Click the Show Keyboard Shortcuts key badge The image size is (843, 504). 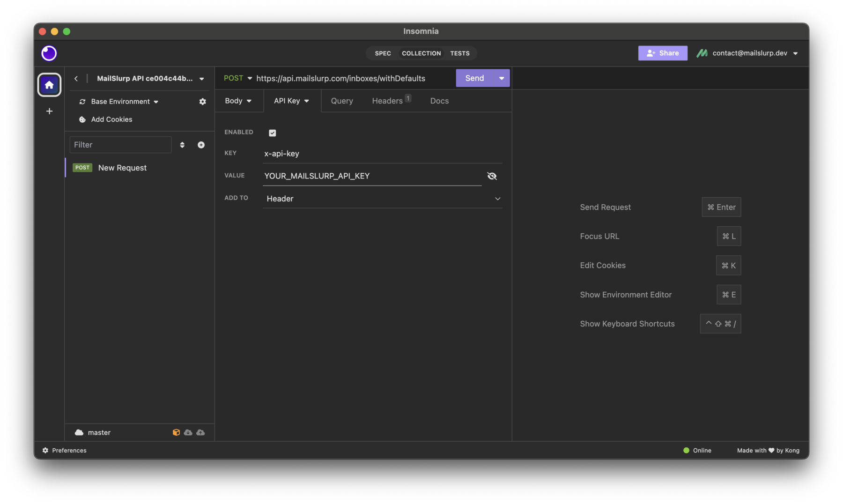[x=720, y=324]
